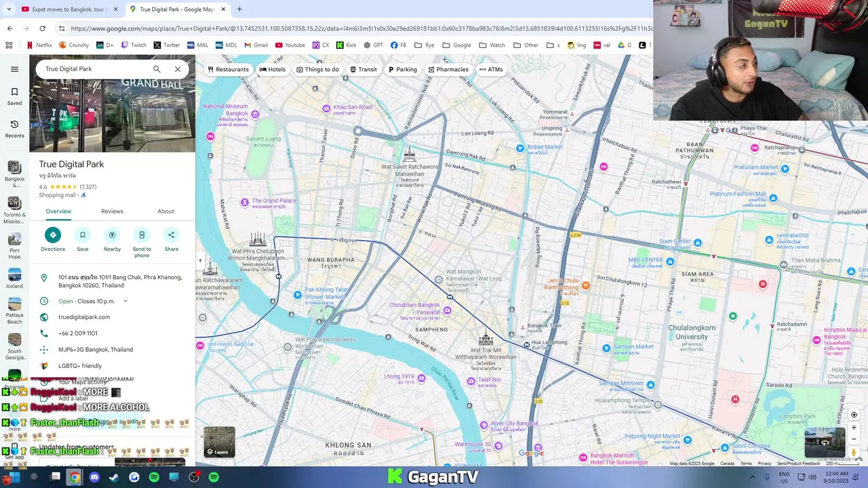Click the Wat Saket Ratchawora landmark
This screenshot has height=488, width=868.
[x=410, y=155]
